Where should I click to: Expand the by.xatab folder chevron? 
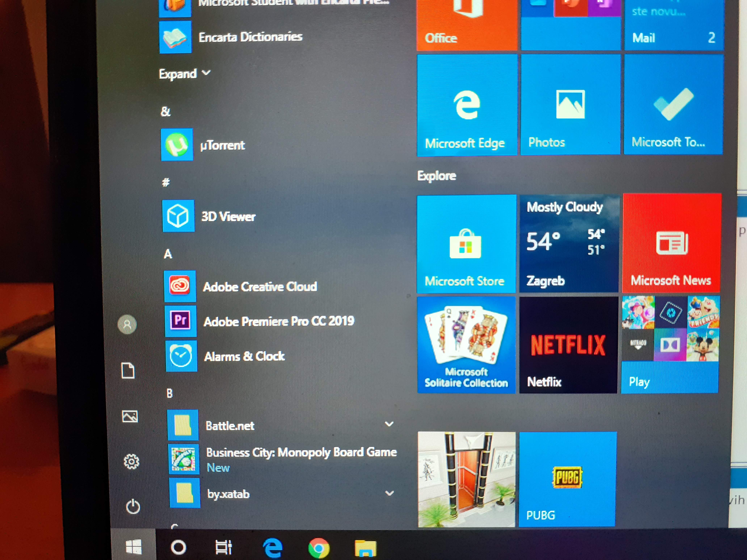click(x=389, y=493)
